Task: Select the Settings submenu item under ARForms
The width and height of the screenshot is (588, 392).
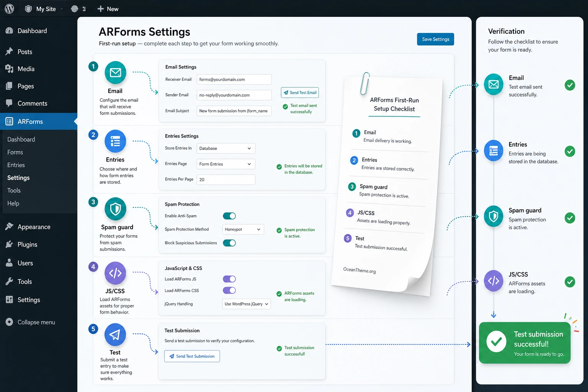Action: pos(18,178)
